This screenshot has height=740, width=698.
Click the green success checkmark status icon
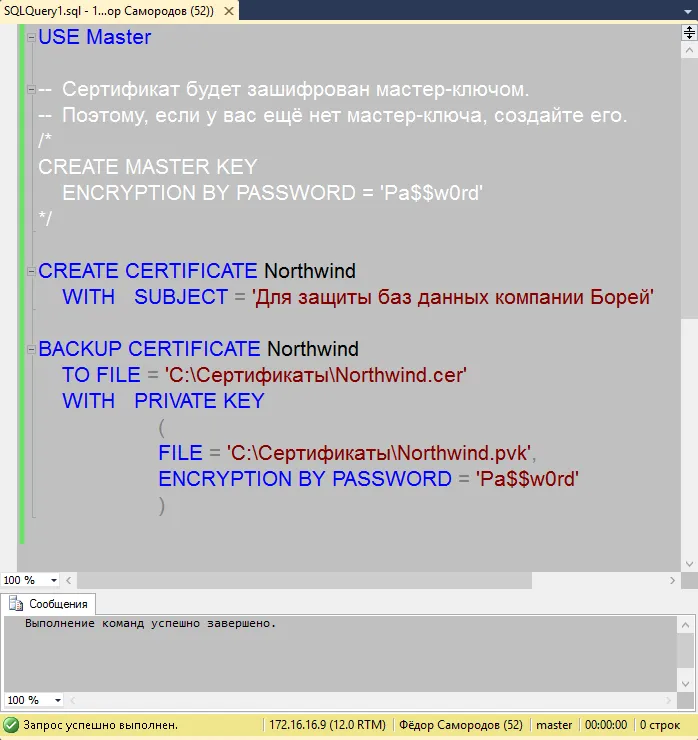click(x=11, y=724)
